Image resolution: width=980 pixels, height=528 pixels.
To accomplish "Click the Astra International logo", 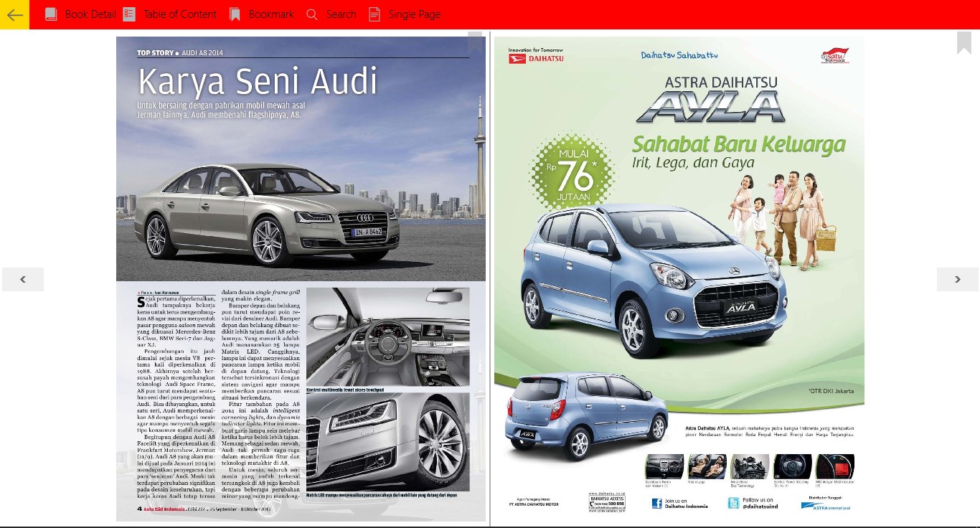I will coord(825,506).
